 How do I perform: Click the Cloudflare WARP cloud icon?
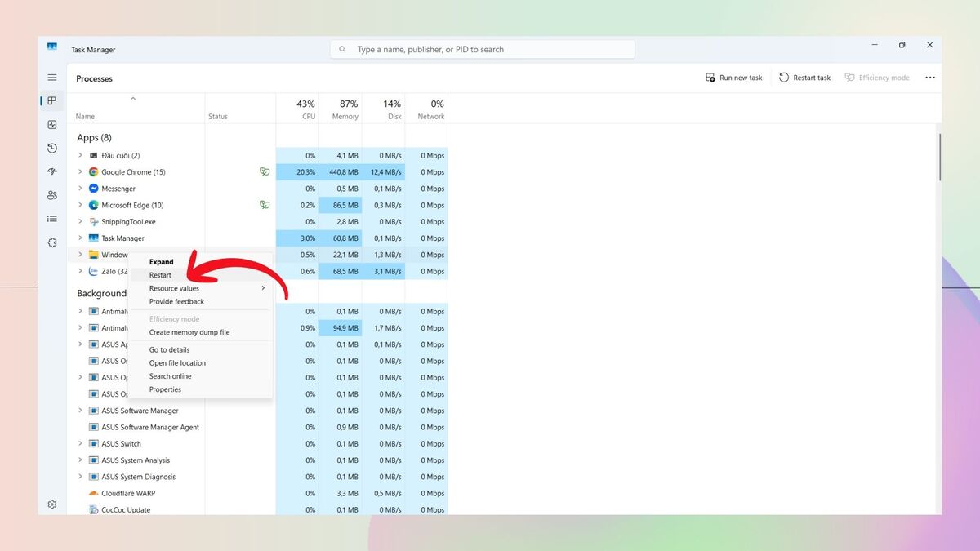point(94,493)
